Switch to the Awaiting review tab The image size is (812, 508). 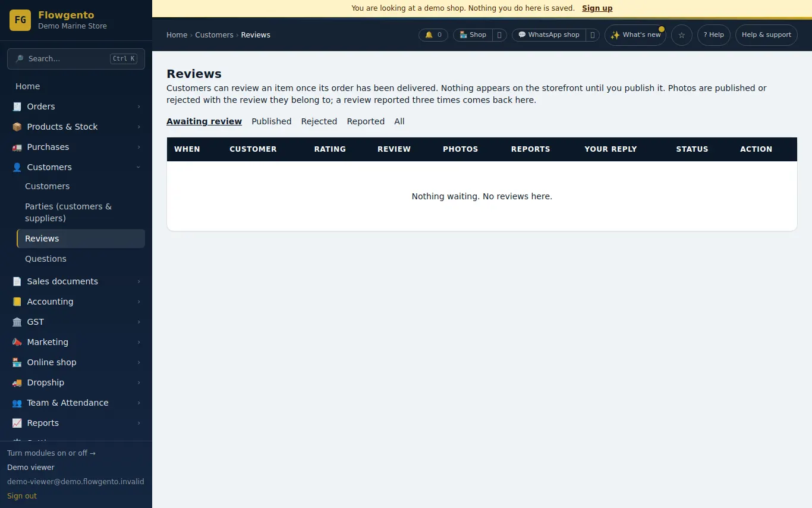tap(204, 121)
